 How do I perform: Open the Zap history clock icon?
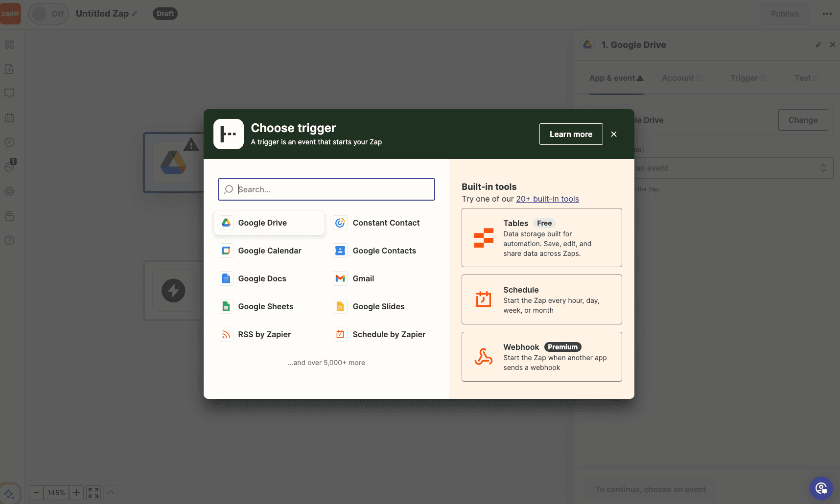(x=9, y=142)
